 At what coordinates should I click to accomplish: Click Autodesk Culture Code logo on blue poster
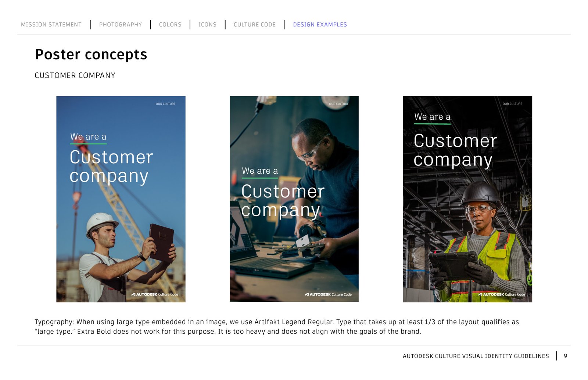coord(155,294)
